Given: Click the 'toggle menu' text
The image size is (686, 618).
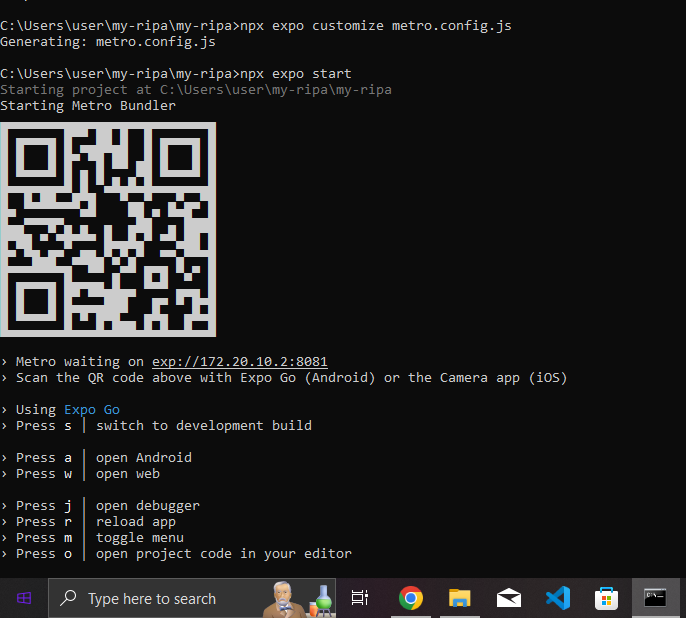Looking at the screenshot, I should [x=140, y=538].
